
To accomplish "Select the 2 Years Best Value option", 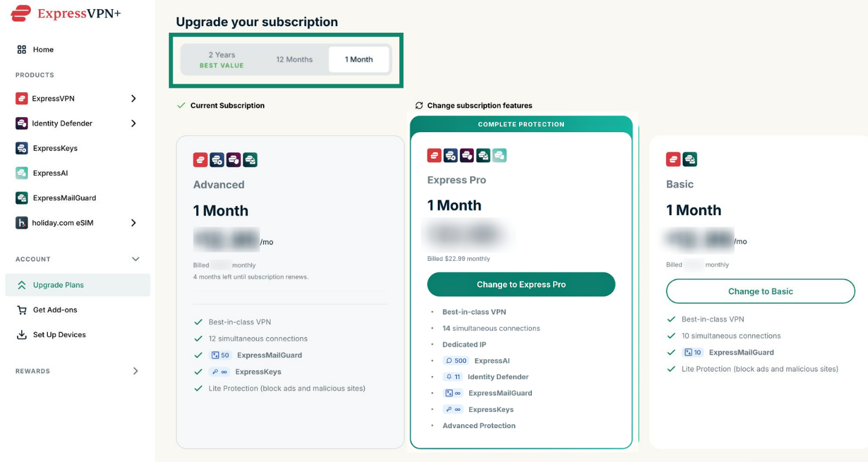I will coord(222,59).
